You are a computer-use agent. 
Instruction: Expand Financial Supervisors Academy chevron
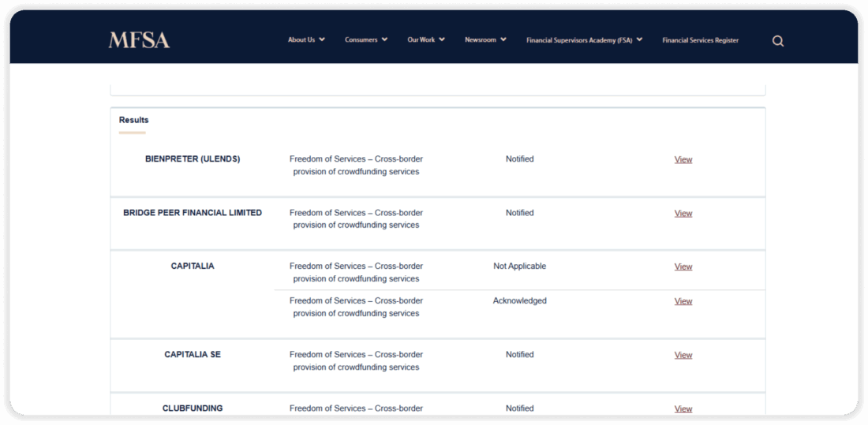639,39
